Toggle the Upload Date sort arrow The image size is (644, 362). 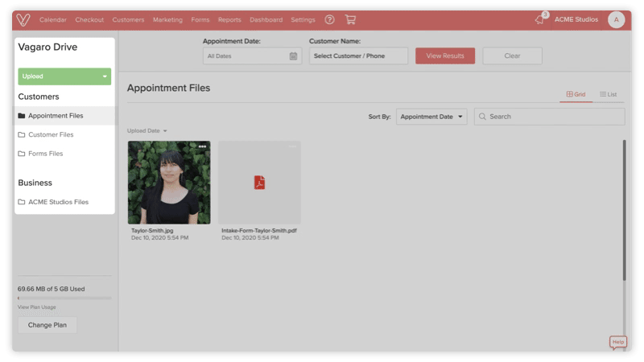pos(165,130)
